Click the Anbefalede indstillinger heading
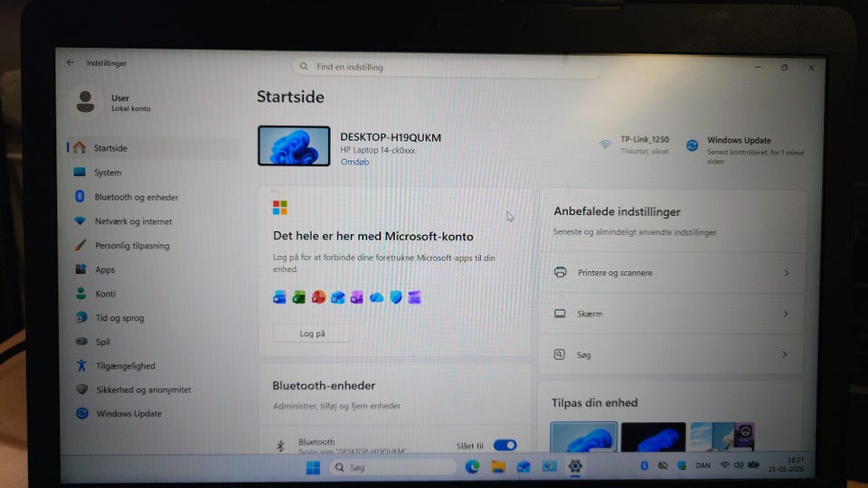The image size is (868, 488). [617, 211]
